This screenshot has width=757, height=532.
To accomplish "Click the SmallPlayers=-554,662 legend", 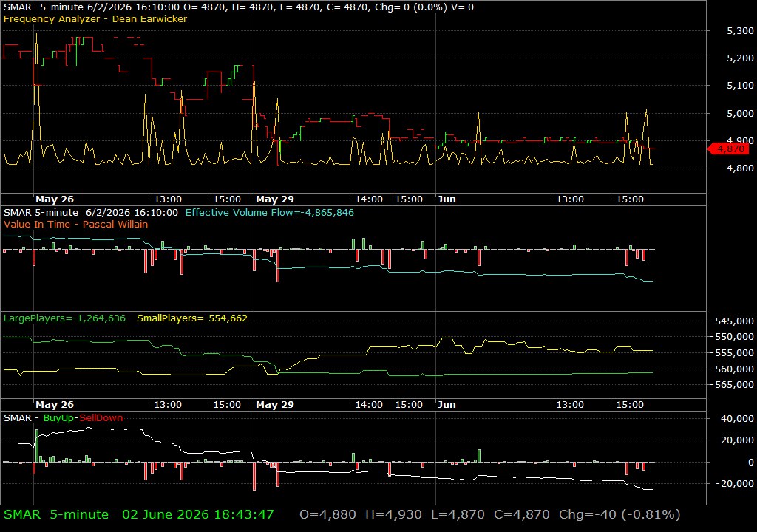I will tap(192, 318).
